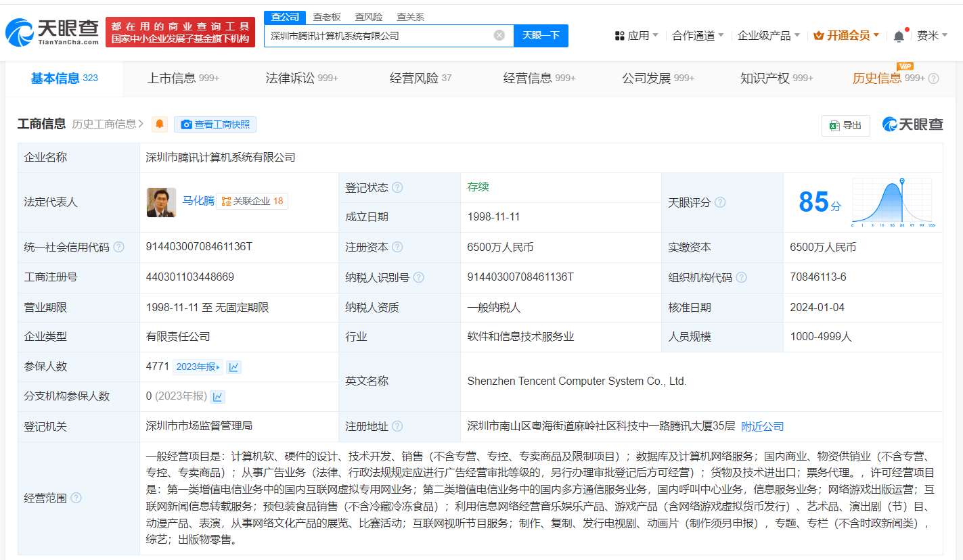Viewport: 963px width, 560px height.
Task: Open 查看工商快照 snapshot button
Action: 215,124
